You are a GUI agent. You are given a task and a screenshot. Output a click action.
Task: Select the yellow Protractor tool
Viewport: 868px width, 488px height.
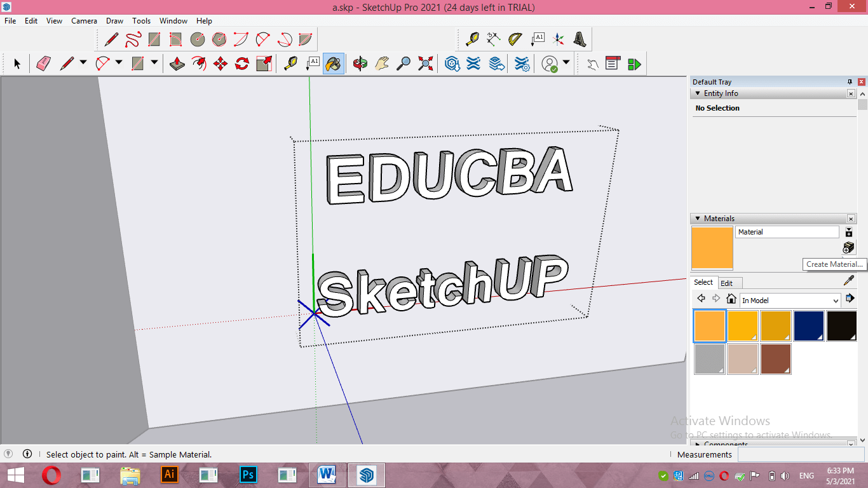515,39
